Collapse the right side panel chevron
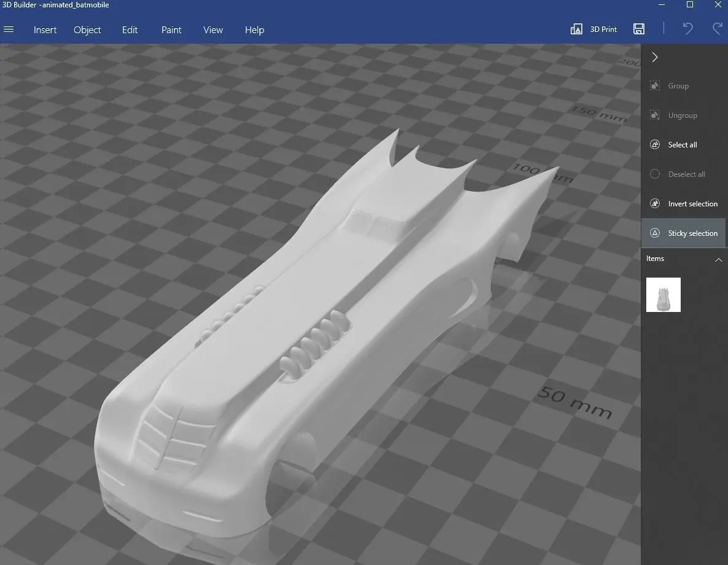The height and width of the screenshot is (565, 728). [x=655, y=57]
